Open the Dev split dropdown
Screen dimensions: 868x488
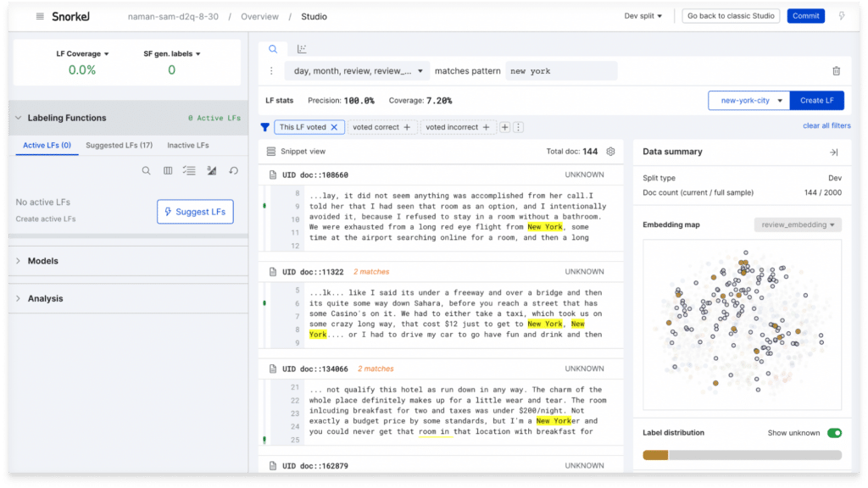coord(643,16)
